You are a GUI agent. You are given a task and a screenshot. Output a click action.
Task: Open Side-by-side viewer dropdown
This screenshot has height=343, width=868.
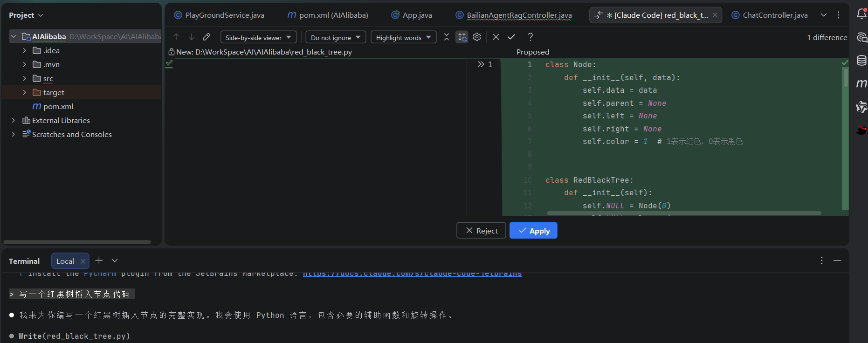(259, 37)
